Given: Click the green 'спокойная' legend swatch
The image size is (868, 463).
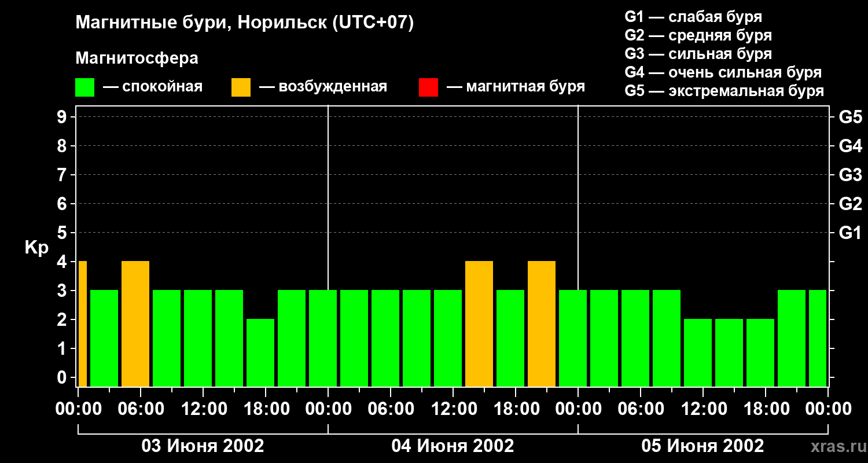Looking at the screenshot, I should coord(85,87).
